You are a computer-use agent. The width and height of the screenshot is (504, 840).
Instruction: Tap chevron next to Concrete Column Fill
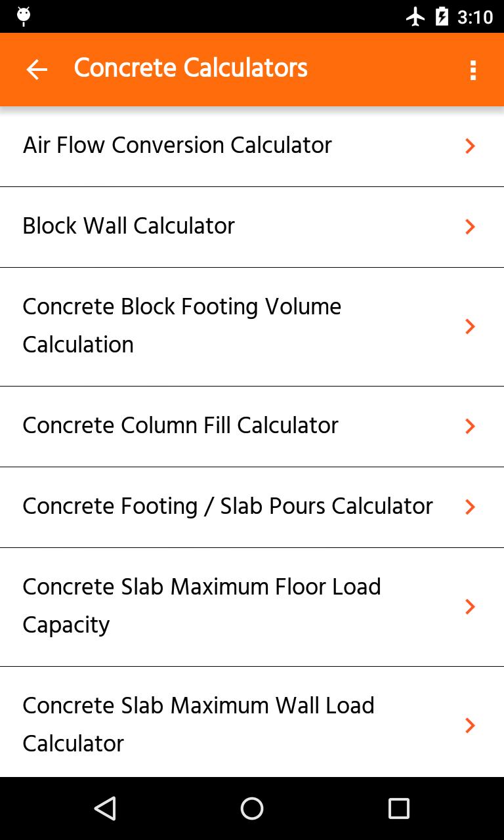coord(470,427)
